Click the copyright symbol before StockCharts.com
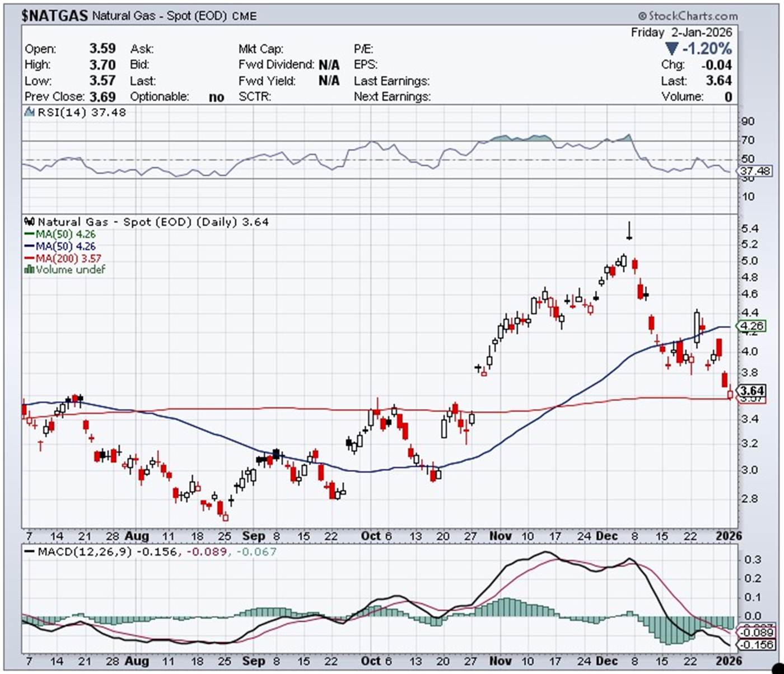Screen dimensions: 784x674 coord(642,16)
